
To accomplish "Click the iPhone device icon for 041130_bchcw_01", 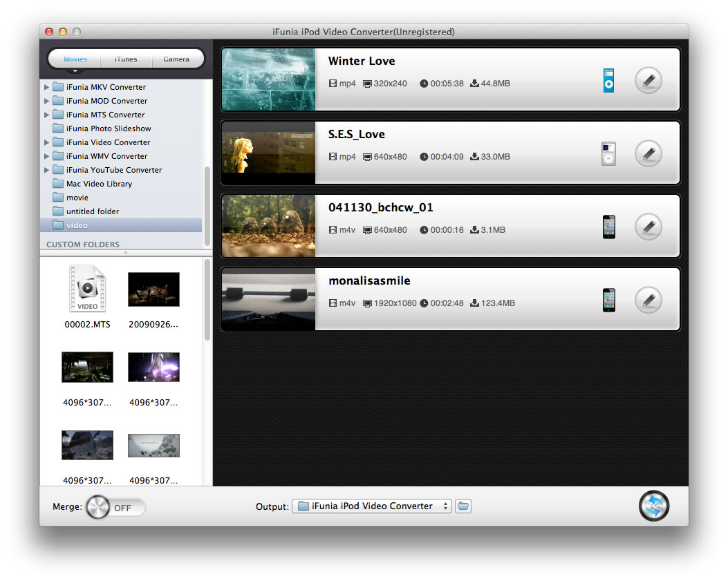I will [608, 227].
